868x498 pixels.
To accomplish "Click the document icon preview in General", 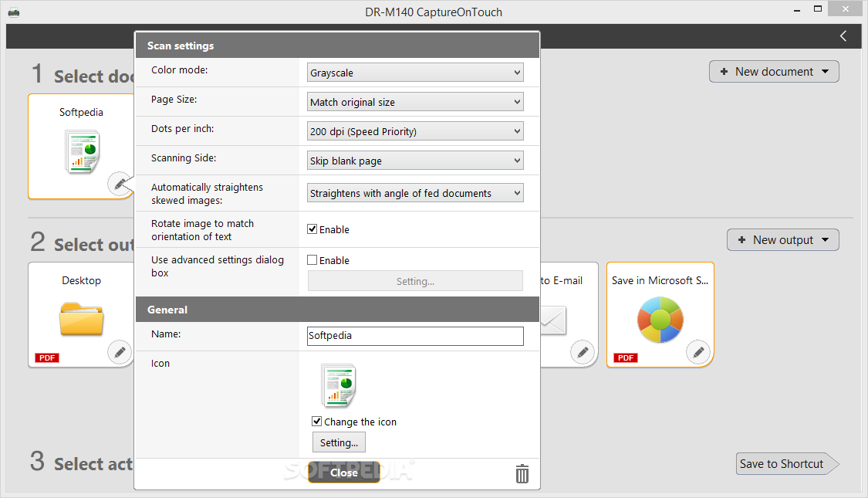I will (338, 385).
